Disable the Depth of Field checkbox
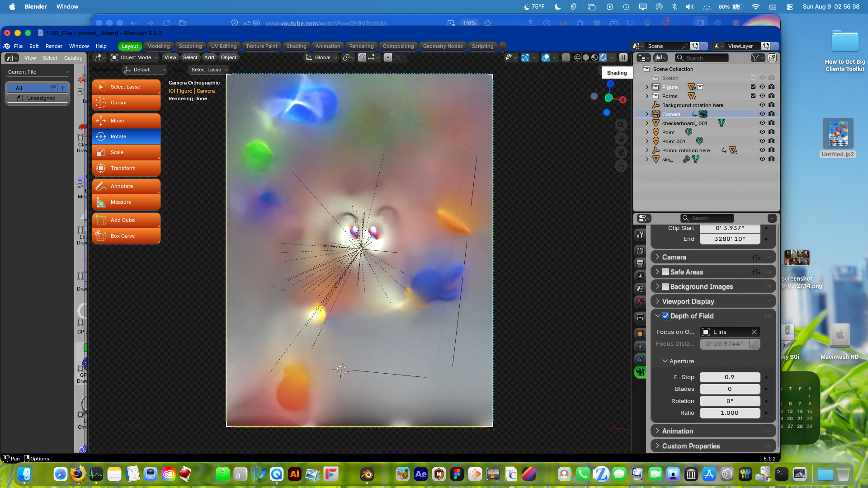Image resolution: width=868 pixels, height=488 pixels. (x=665, y=316)
